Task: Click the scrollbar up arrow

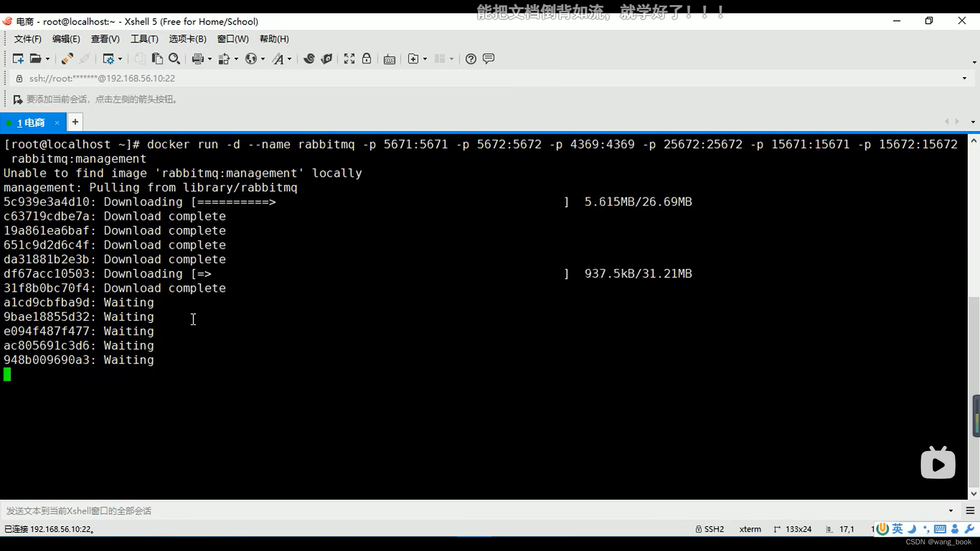Action: tap(974, 140)
